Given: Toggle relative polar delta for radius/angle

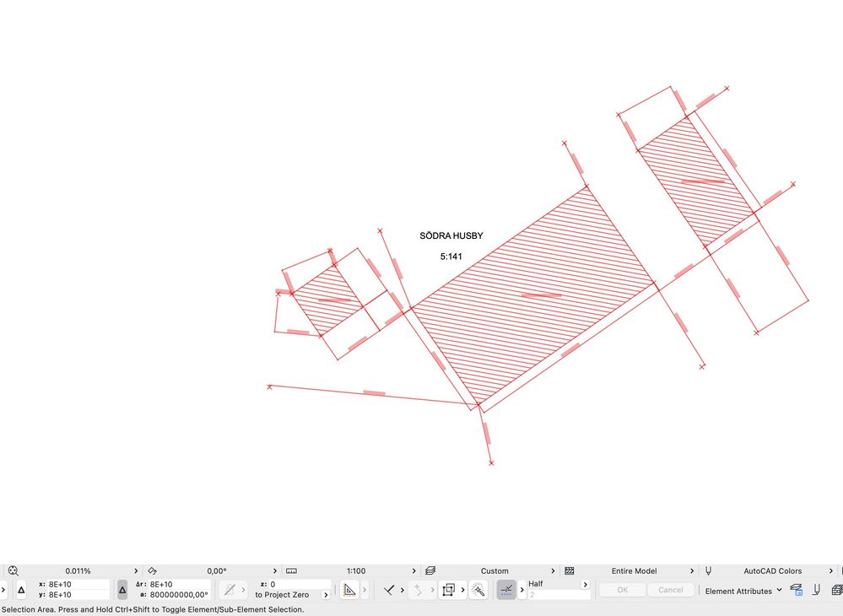Looking at the screenshot, I should (122, 590).
